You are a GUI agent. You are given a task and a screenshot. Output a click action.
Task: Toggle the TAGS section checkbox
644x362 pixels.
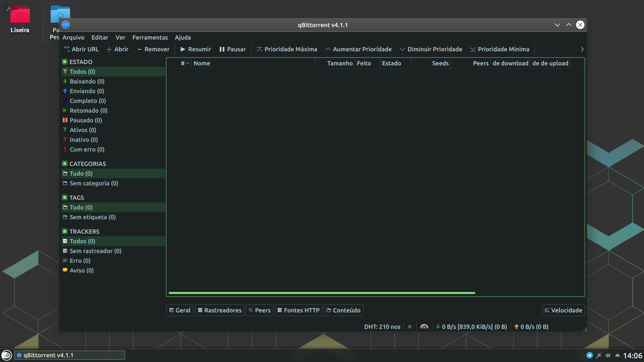point(65,197)
